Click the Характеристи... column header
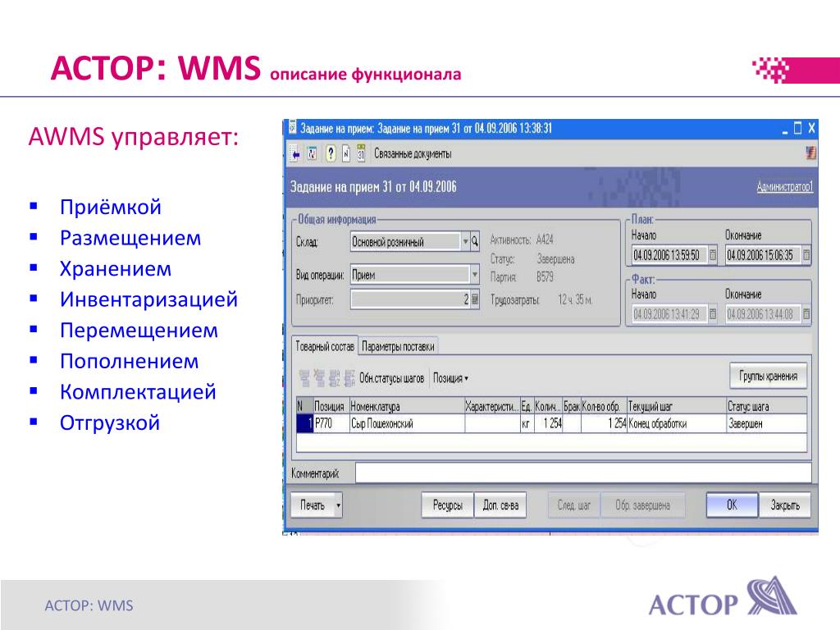Viewport: 840px width, 630px height. (x=492, y=407)
